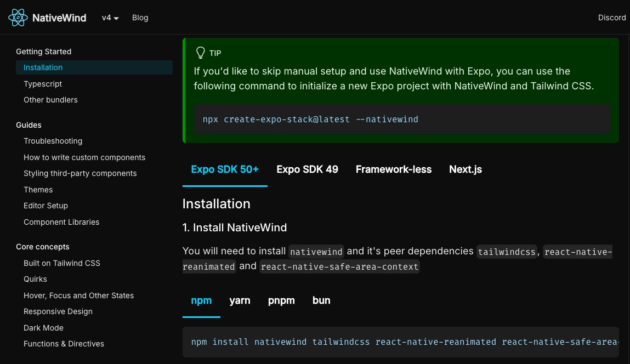Click the TIP lightbulb icon

201,53
